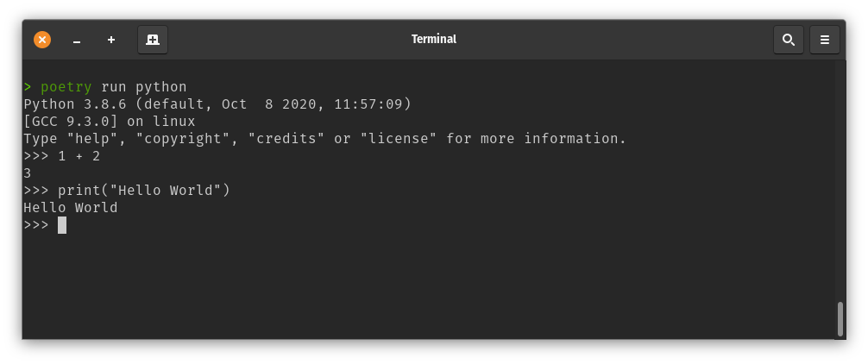Screen dimensions: 868x364
Task: Click the block cursor at the prompt
Action: pos(62,225)
